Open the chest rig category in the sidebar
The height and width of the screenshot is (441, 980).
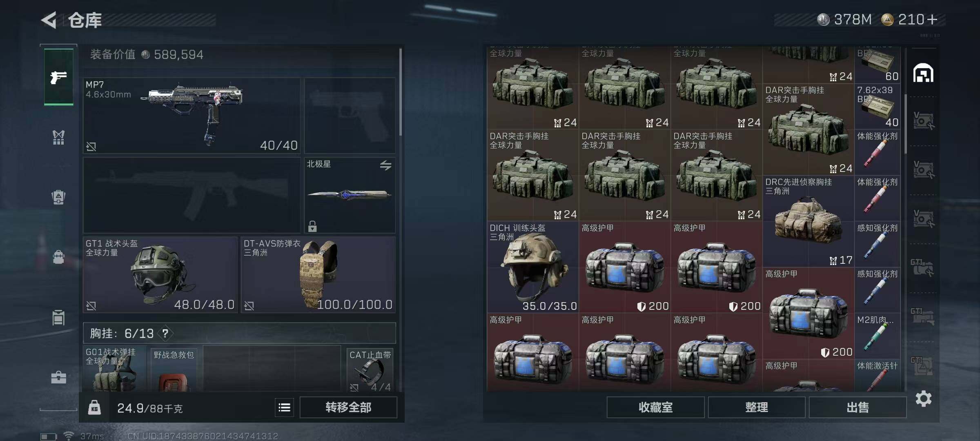click(59, 137)
